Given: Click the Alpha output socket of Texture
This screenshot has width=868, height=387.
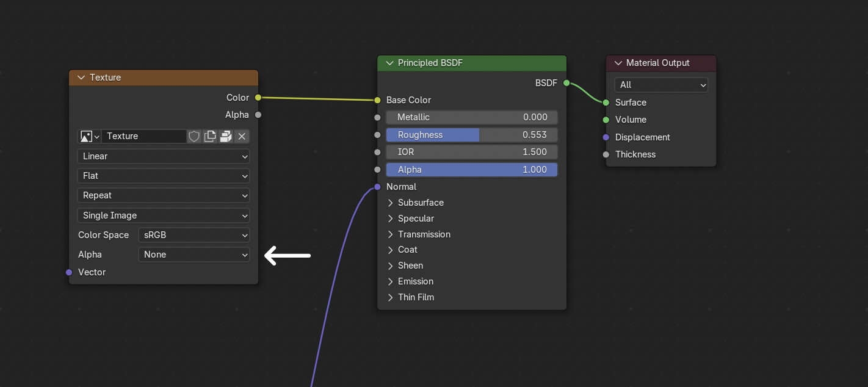Looking at the screenshot, I should click(x=258, y=115).
